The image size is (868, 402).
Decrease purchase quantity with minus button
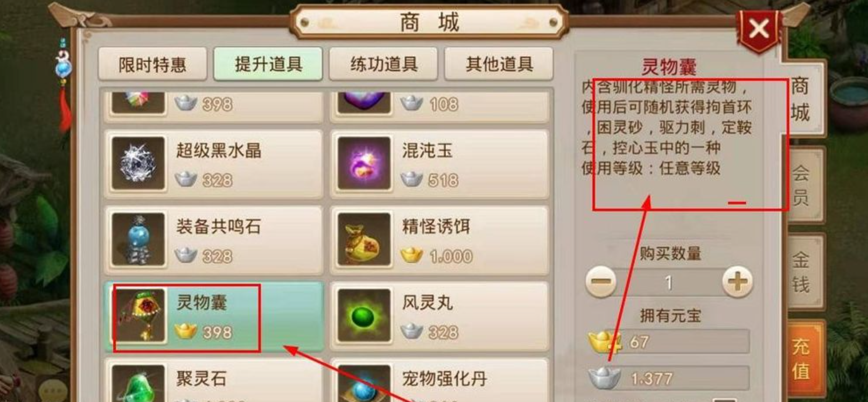601,282
